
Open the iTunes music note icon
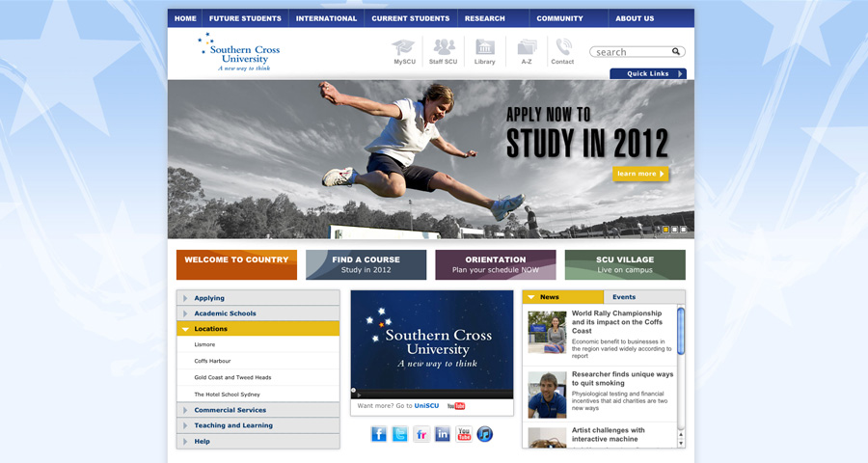click(485, 434)
